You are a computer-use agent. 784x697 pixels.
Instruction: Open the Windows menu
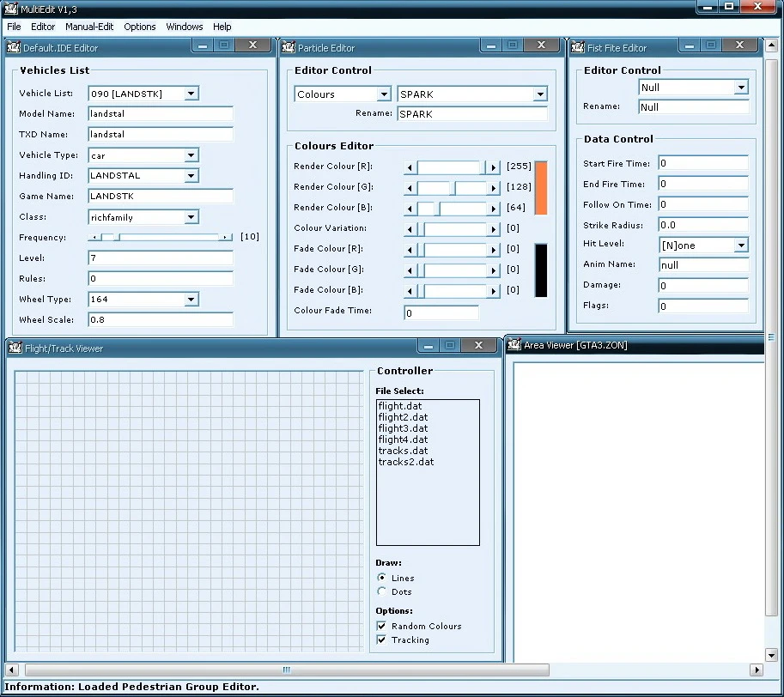[184, 27]
